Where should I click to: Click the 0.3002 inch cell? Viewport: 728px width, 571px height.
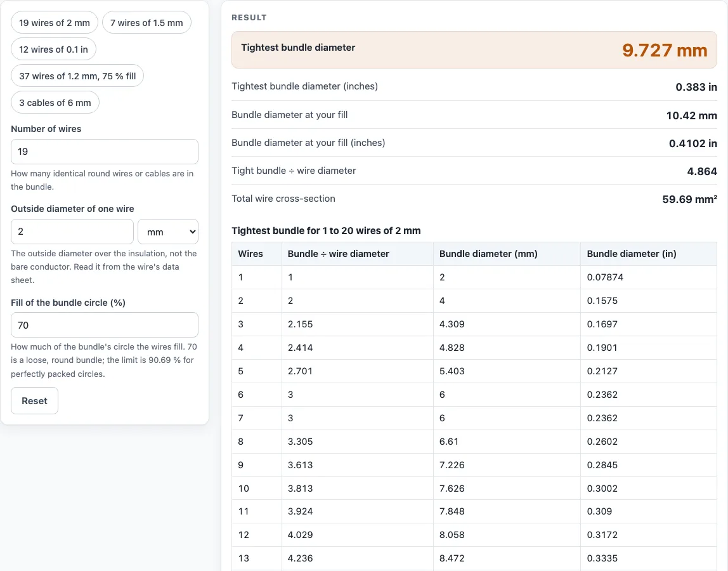[x=649, y=489]
